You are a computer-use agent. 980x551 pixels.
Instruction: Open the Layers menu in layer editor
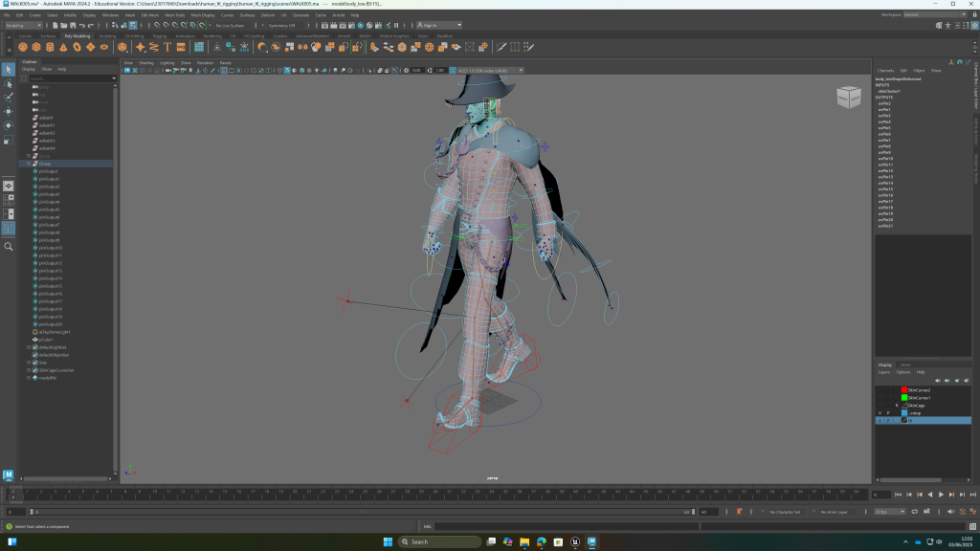(884, 372)
